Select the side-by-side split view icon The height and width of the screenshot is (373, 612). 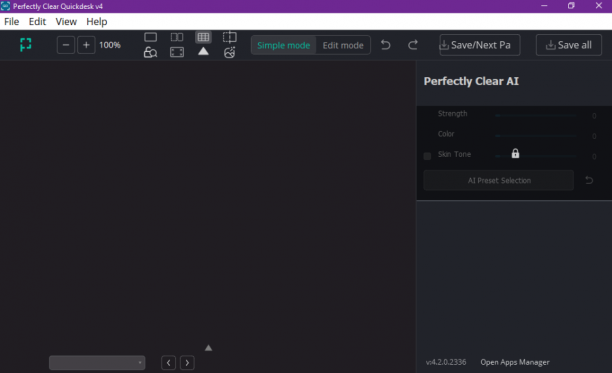[x=177, y=37]
